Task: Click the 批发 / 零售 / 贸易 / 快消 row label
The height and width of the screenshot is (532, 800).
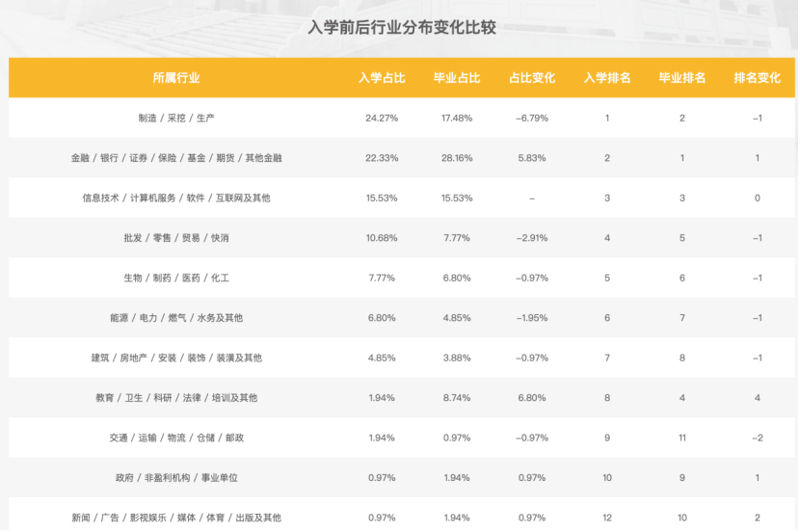Action: click(176, 238)
